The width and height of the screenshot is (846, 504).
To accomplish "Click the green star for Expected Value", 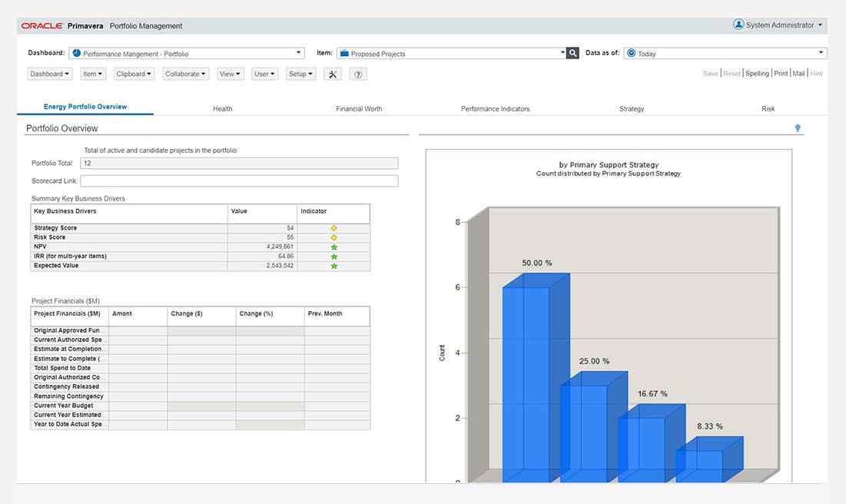I will (x=333, y=266).
